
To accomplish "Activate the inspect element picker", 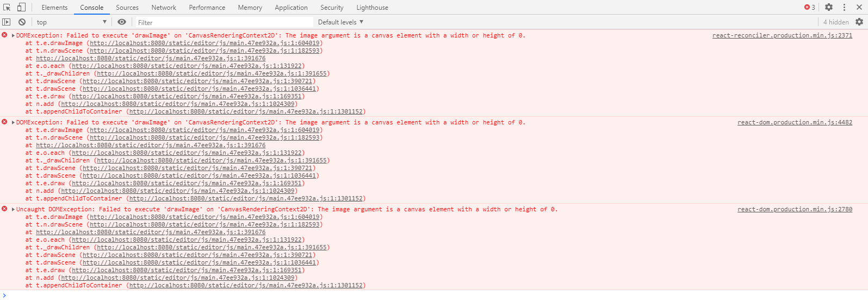I will point(7,7).
